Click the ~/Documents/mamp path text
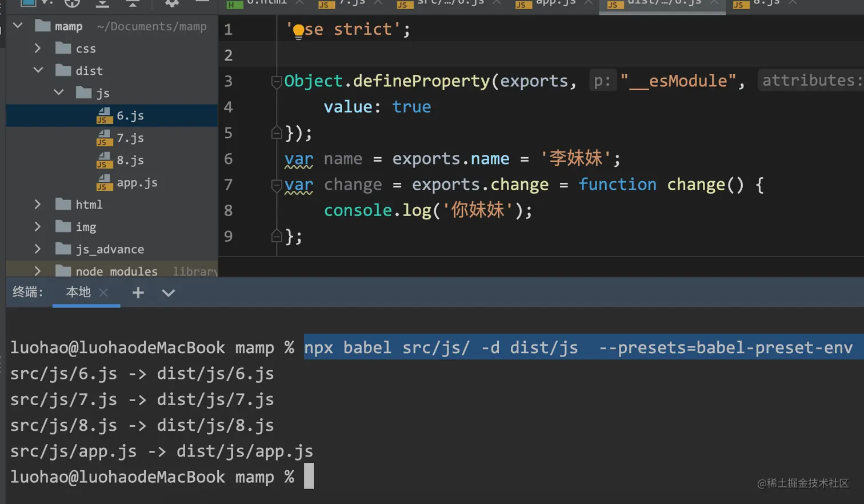This screenshot has height=504, width=864. pos(151,26)
